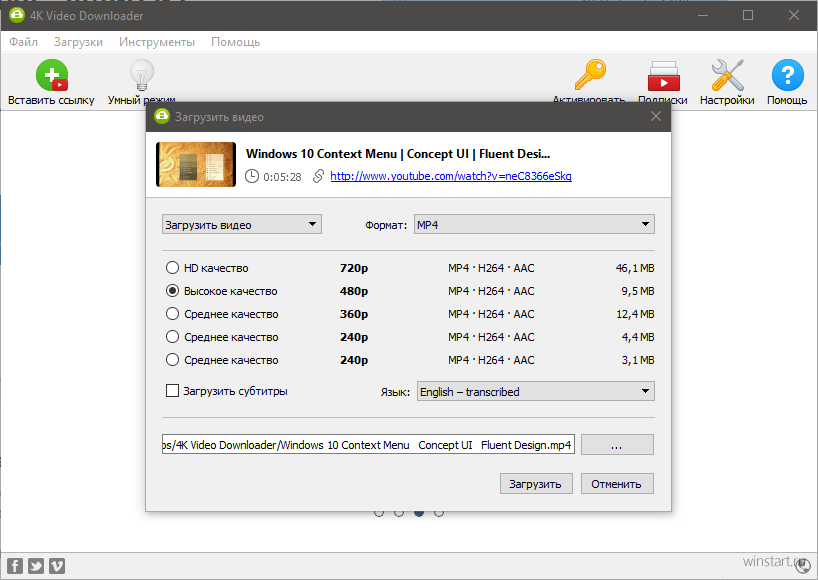
Task: Open Vimeo icon in footer
Action: click(x=57, y=566)
